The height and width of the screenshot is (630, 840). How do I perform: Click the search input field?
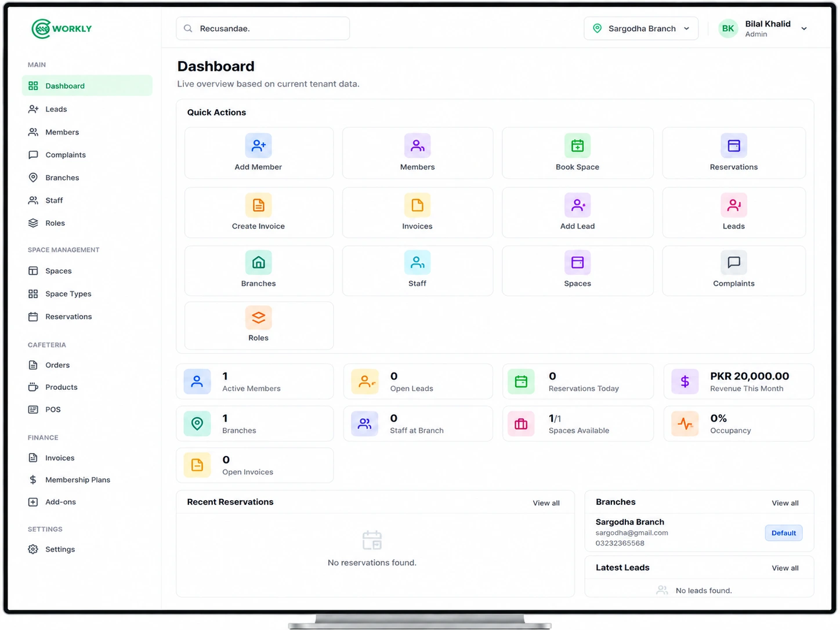tap(263, 28)
